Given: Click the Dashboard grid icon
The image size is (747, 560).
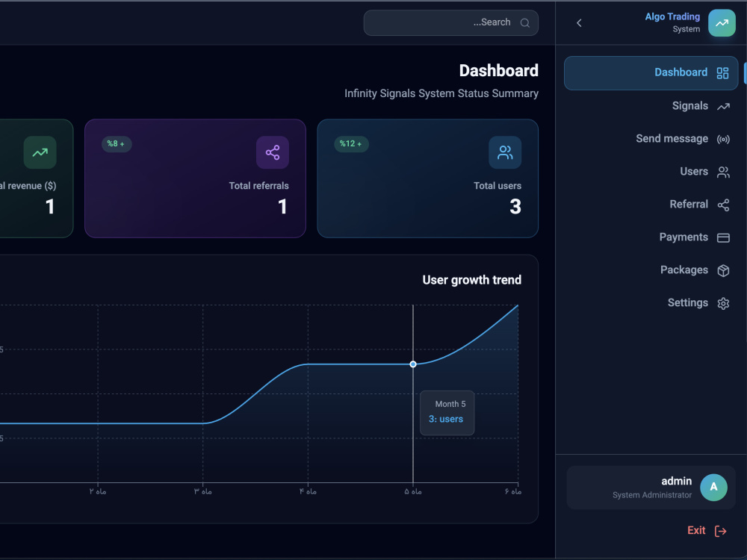Looking at the screenshot, I should [722, 73].
